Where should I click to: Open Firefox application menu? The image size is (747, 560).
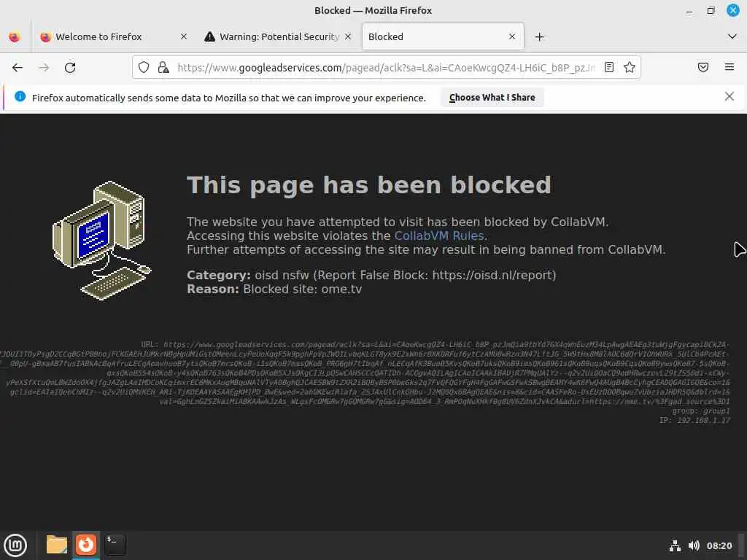[729, 67]
